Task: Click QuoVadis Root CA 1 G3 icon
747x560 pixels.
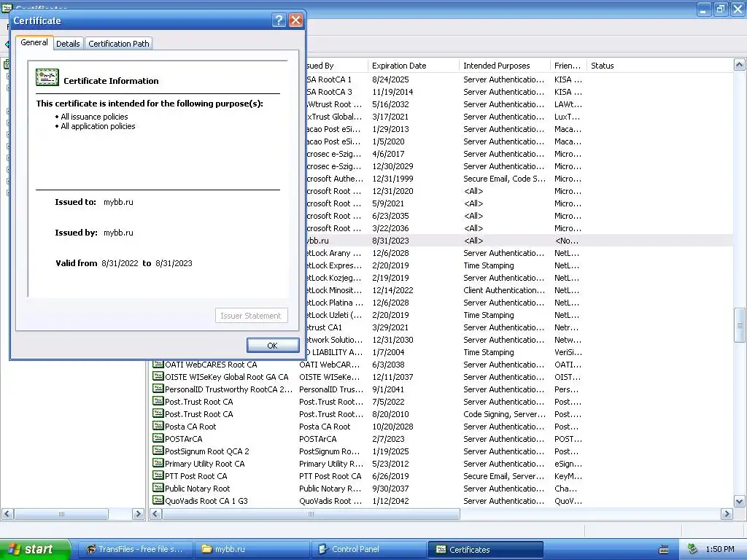Action: [158, 500]
